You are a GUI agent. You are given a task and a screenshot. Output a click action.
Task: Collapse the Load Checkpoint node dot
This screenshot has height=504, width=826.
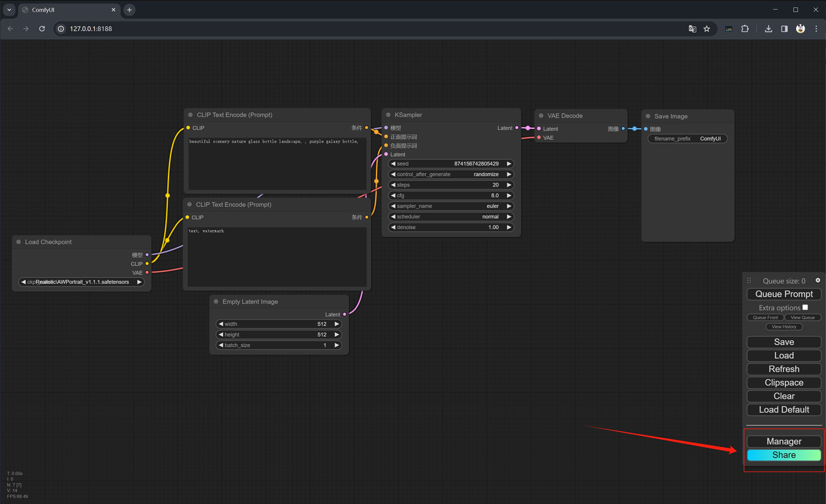[19, 242]
